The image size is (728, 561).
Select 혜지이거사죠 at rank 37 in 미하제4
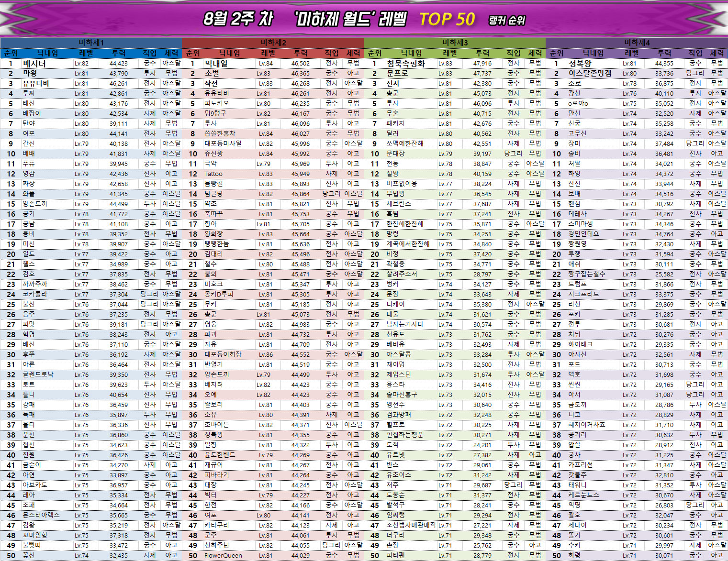586,425
